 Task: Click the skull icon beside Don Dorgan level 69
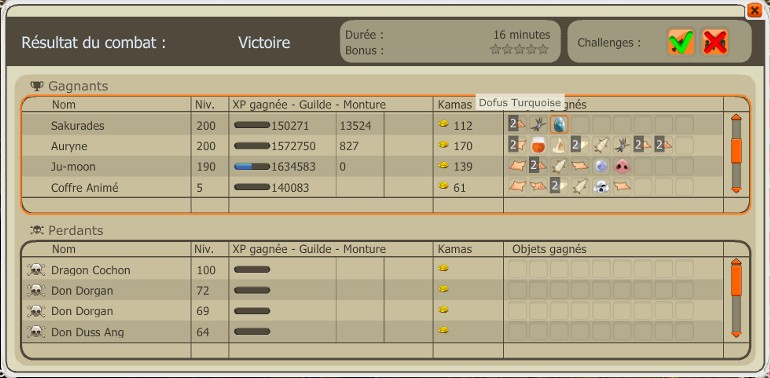click(x=36, y=311)
